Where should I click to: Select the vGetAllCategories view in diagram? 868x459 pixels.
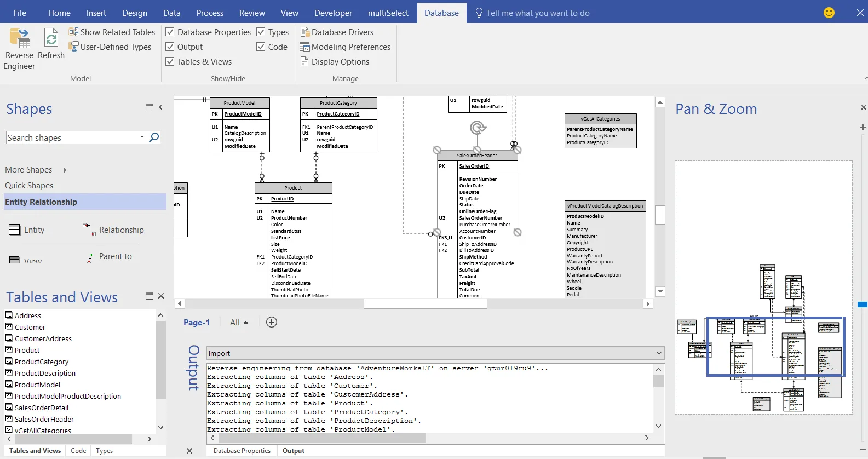pos(601,131)
